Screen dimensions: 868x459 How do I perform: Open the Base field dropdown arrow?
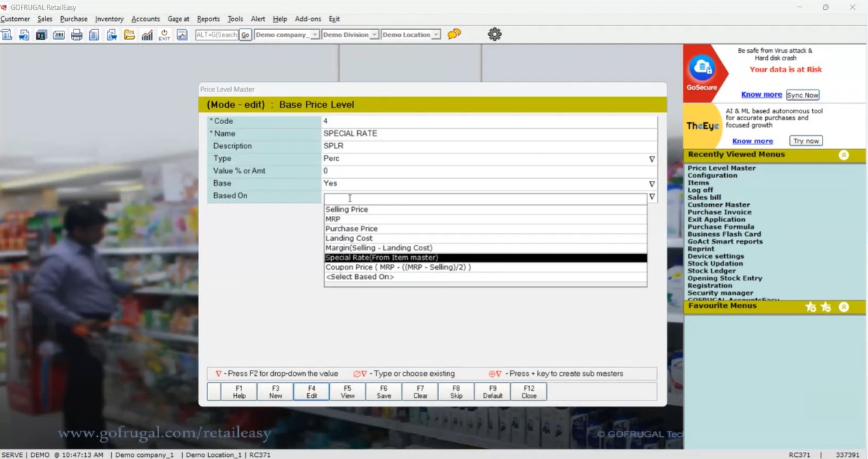(x=651, y=184)
